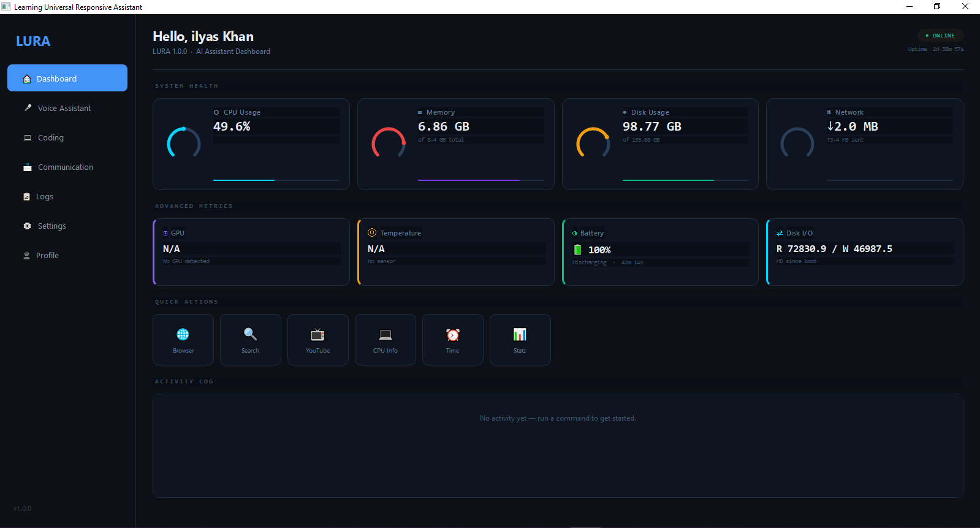
Task: Click the '100%' battery value
Action: pyautogui.click(x=599, y=250)
